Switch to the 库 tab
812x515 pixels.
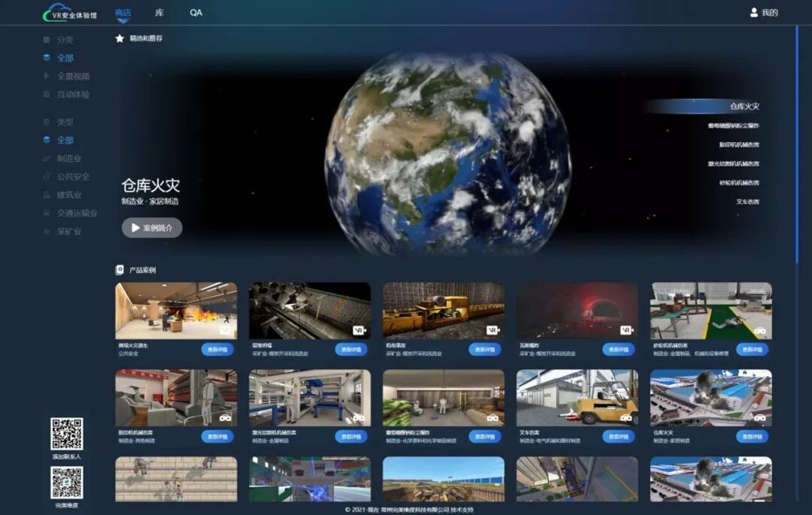[x=159, y=12]
